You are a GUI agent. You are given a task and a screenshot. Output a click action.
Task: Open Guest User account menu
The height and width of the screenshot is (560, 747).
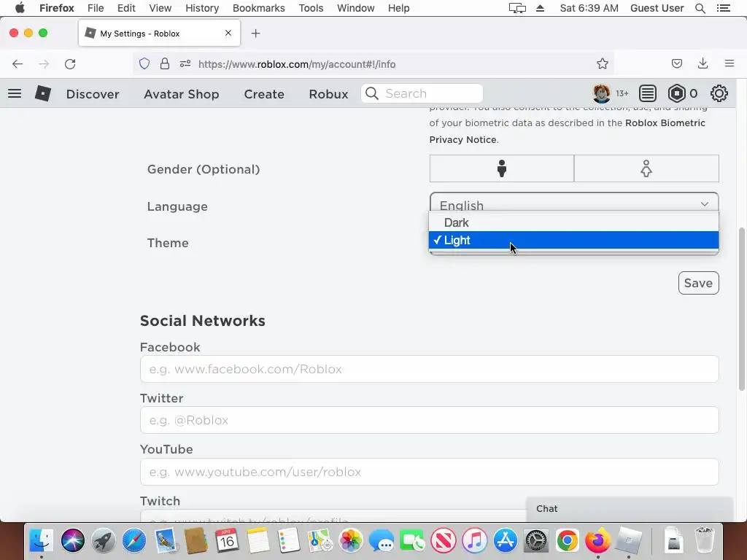coord(657,8)
